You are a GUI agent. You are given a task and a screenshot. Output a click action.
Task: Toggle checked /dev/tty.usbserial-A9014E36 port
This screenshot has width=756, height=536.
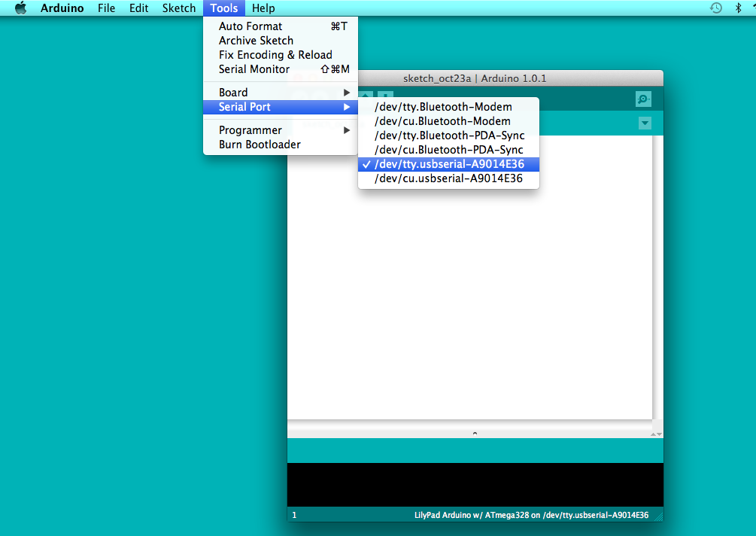point(448,164)
